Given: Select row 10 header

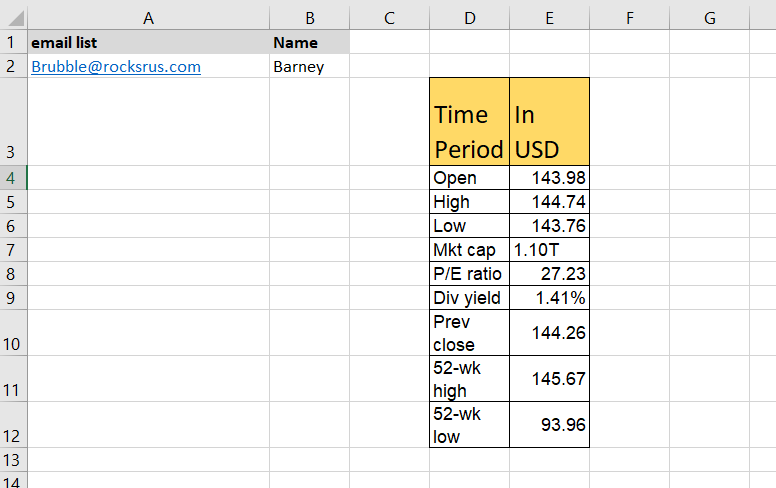Looking at the screenshot, I should point(13,333).
